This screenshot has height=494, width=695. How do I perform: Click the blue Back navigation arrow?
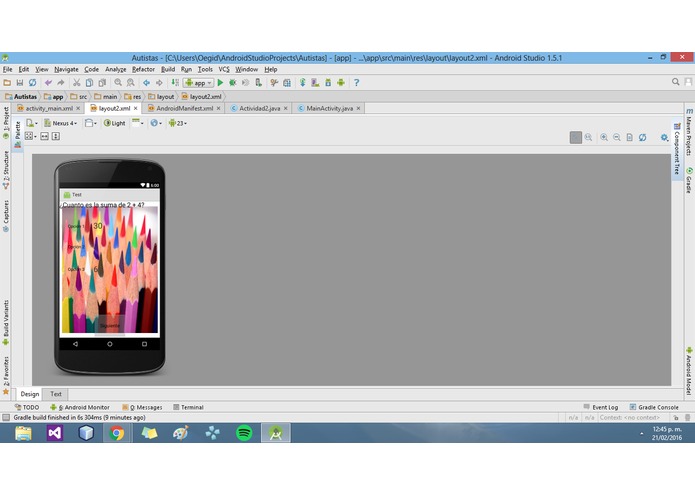point(146,82)
